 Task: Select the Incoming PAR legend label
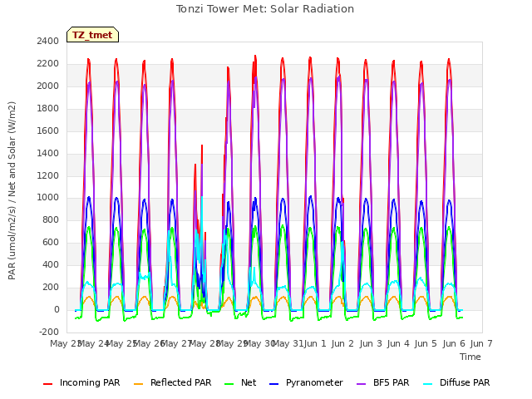pyautogui.click(x=90, y=382)
